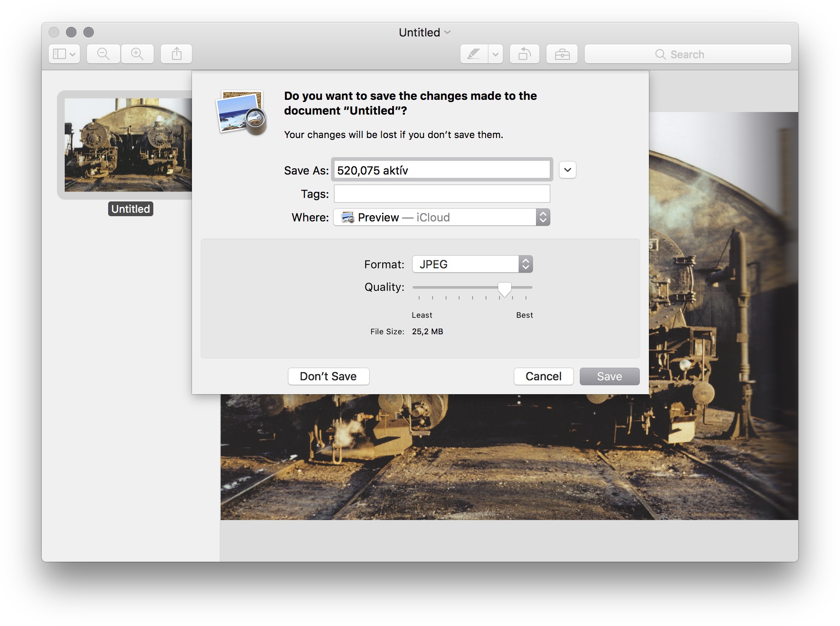Click the Least quality label
This screenshot has height=626, width=840.
coord(422,315)
